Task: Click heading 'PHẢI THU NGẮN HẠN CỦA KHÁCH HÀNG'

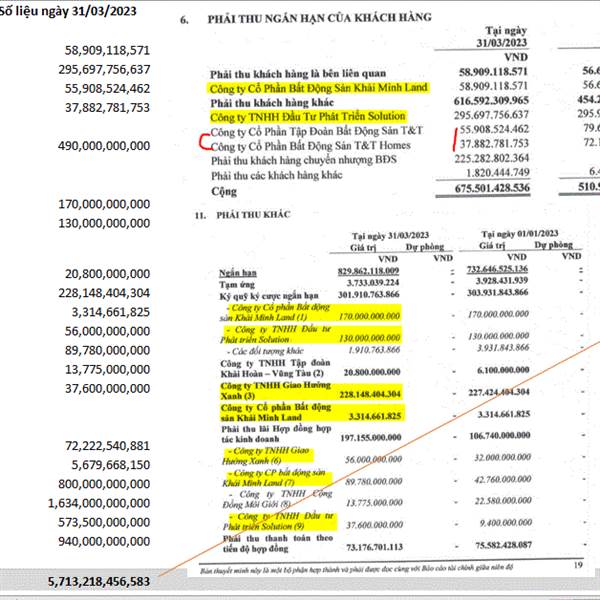Action: click(x=320, y=18)
